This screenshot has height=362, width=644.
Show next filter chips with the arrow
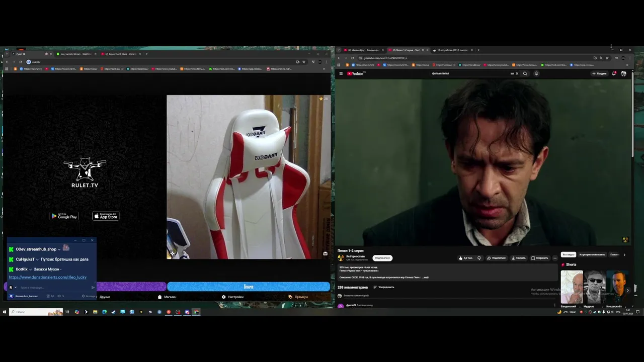click(x=624, y=254)
